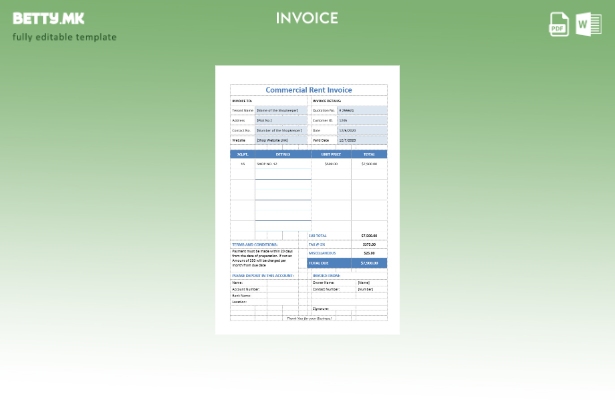Select the Address field in the invoice
Screen dimensions: 615x400
pyautogui.click(x=281, y=120)
